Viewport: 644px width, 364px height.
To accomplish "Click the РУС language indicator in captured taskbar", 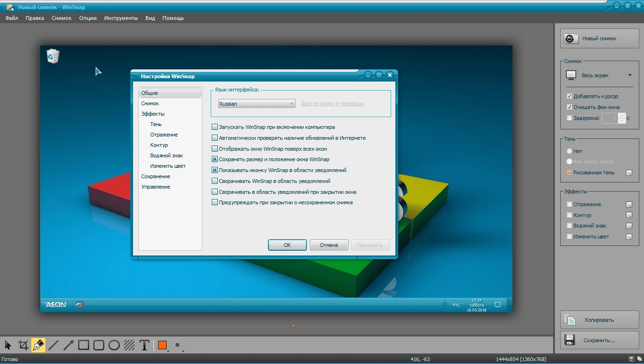I will pos(456,305).
